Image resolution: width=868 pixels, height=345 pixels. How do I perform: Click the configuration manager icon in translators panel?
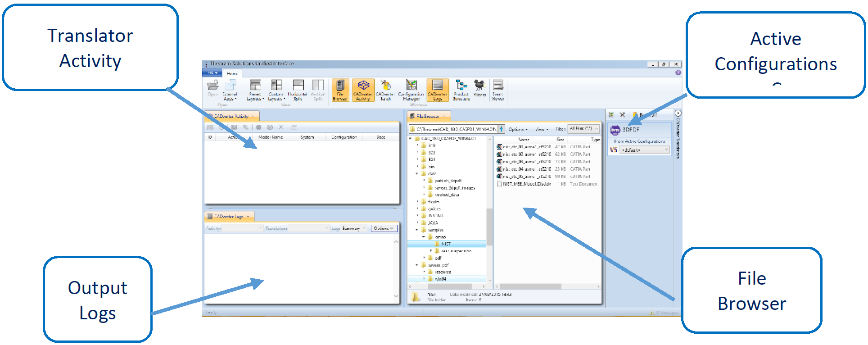point(611,115)
